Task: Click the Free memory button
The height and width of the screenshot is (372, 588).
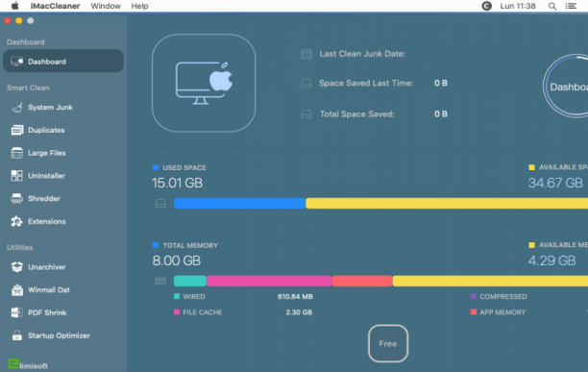Action: click(388, 343)
